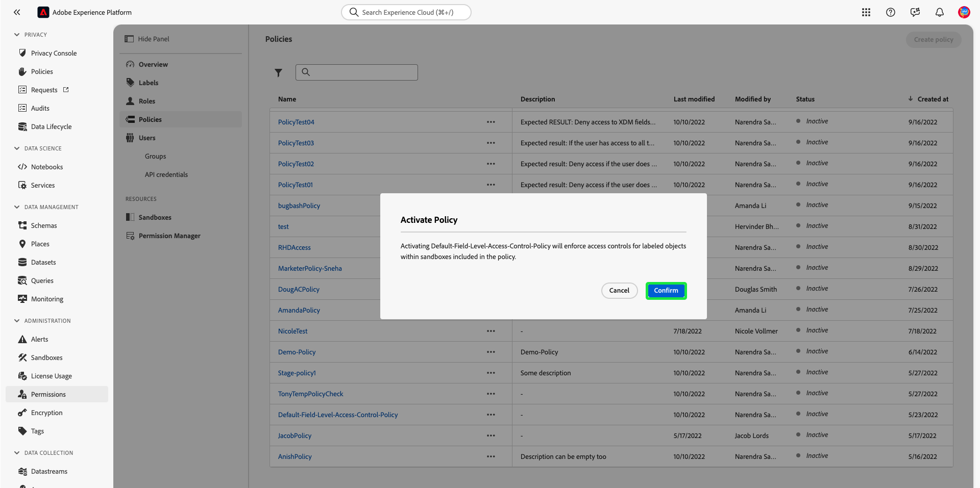The height and width of the screenshot is (488, 980).
Task: Open the filter options above the policies table
Action: pos(279,73)
